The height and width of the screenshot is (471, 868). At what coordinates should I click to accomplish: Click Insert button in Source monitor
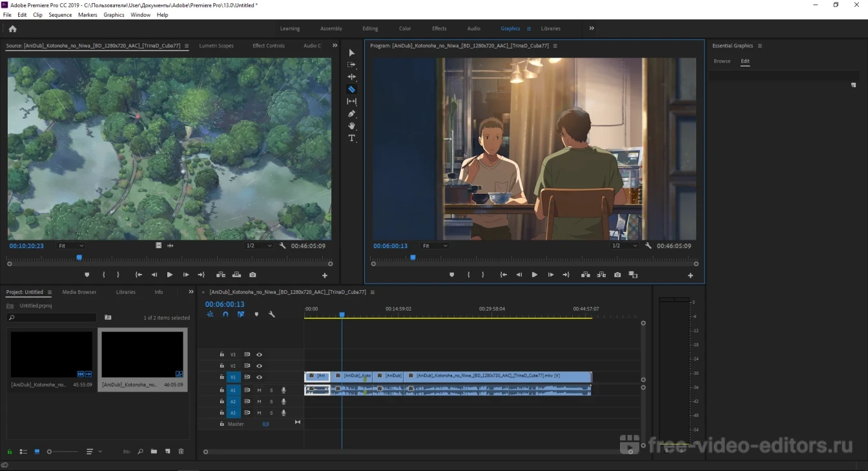pos(221,275)
